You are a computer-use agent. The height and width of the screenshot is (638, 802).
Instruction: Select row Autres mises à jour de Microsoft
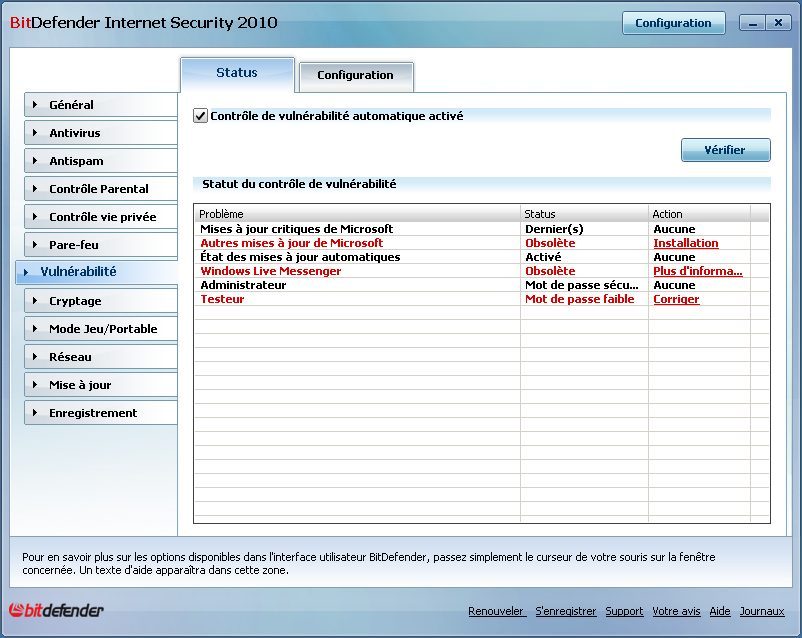point(481,243)
